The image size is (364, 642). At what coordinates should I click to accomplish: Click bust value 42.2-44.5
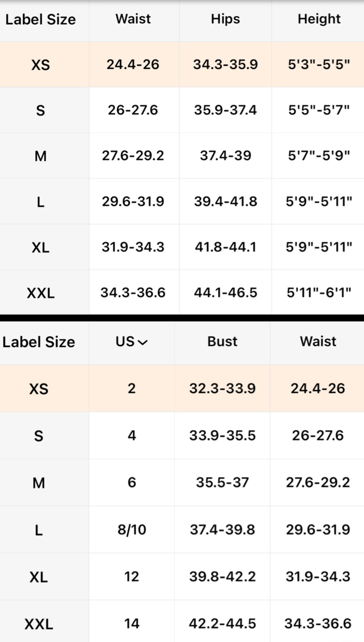click(222, 624)
